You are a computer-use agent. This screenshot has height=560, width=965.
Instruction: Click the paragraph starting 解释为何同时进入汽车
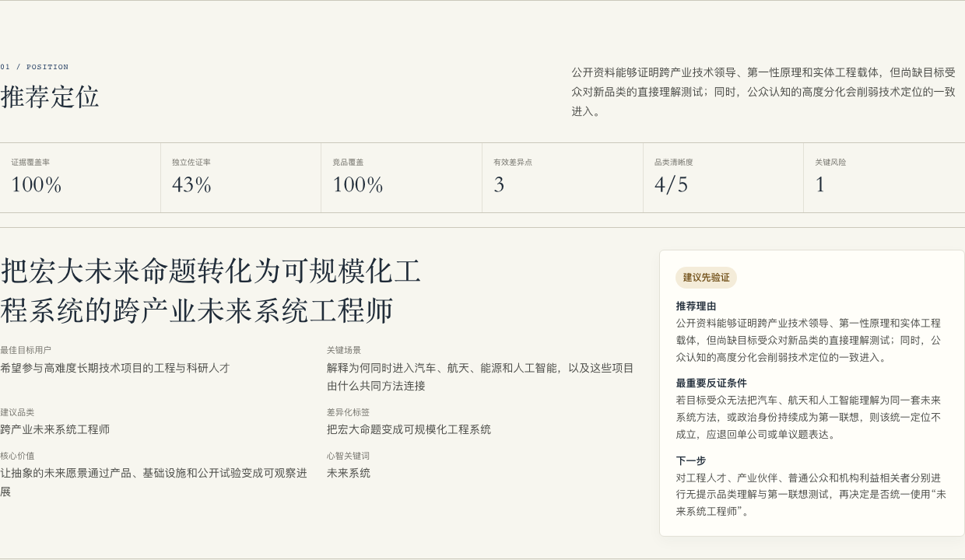(480, 376)
